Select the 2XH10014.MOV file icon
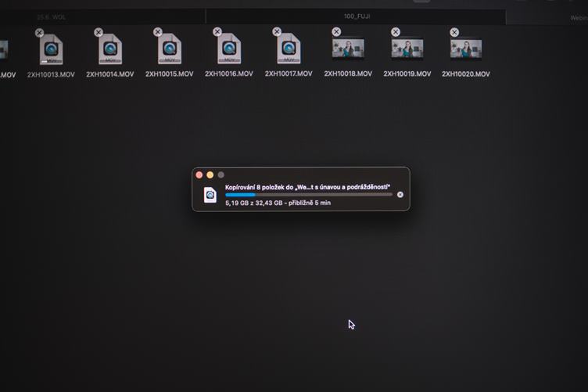The image size is (588, 392). 110,49
